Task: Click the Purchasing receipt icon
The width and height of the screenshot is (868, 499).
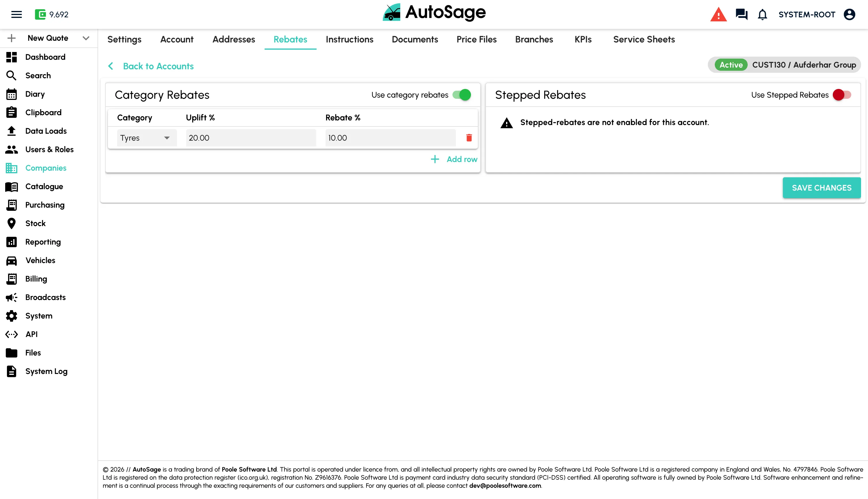Action: (x=11, y=205)
